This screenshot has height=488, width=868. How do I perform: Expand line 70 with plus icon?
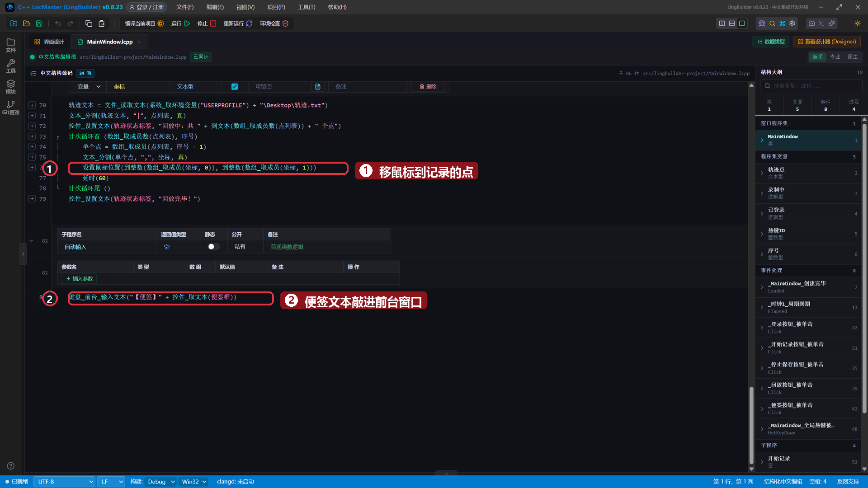[32, 105]
